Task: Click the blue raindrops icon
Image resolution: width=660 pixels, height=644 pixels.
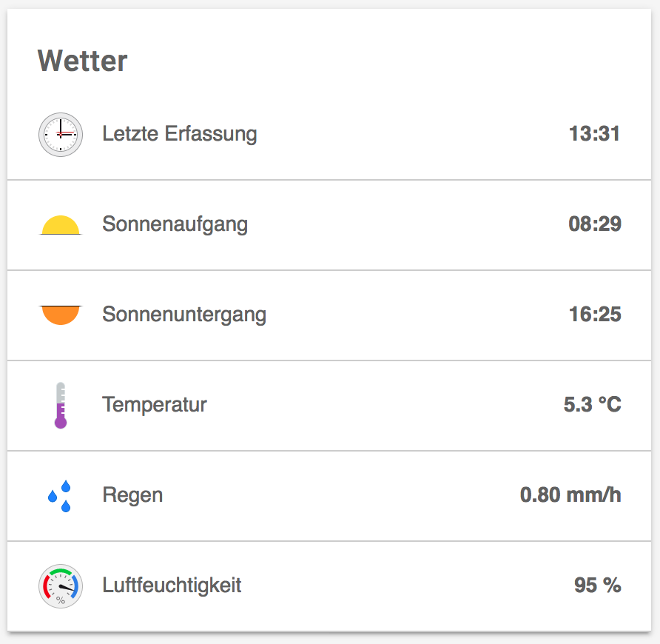Action: coord(60,496)
